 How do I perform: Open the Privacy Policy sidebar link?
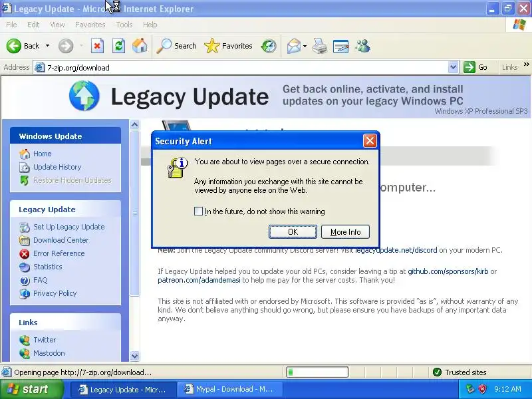(55, 293)
